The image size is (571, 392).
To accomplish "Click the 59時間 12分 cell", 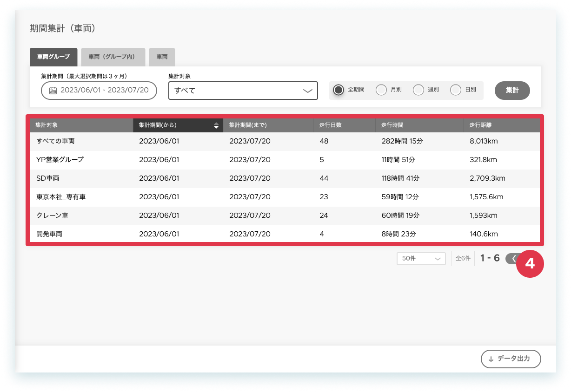I will coord(400,197).
